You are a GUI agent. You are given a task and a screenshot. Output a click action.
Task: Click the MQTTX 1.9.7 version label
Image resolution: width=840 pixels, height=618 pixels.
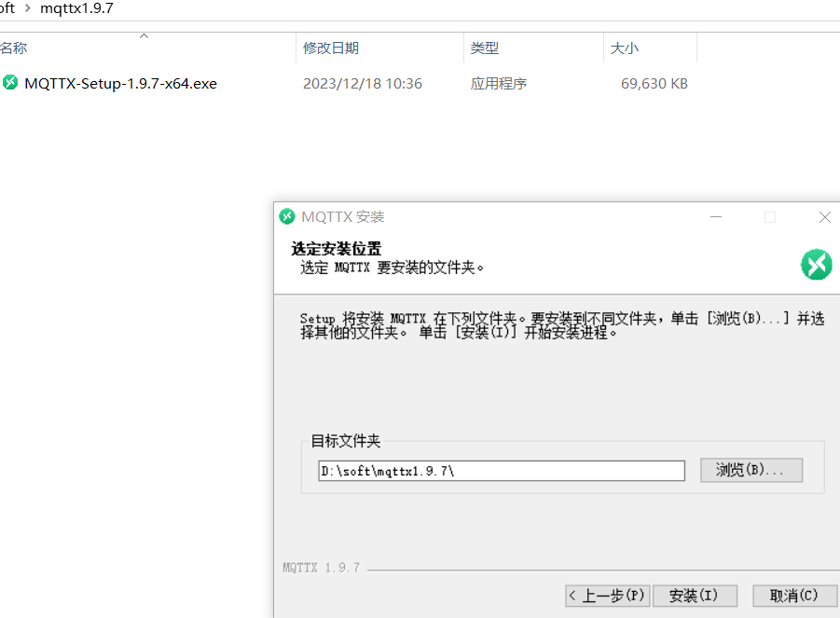pyautogui.click(x=322, y=568)
